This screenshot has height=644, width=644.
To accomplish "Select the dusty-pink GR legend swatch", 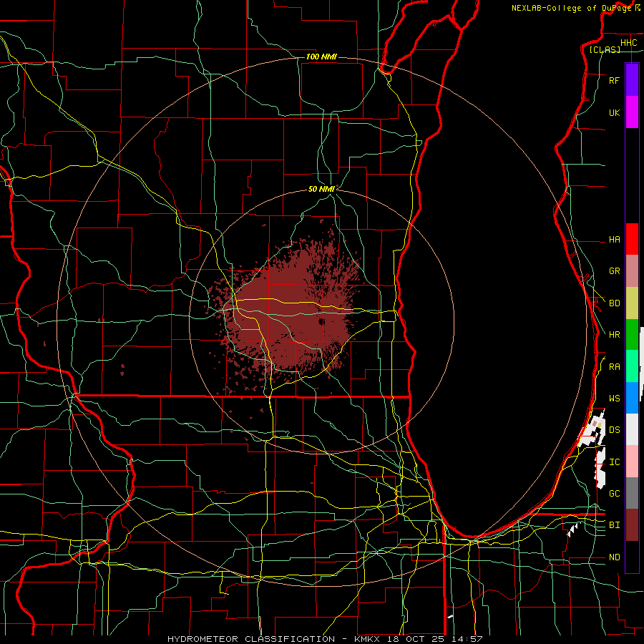I will pos(632,271).
